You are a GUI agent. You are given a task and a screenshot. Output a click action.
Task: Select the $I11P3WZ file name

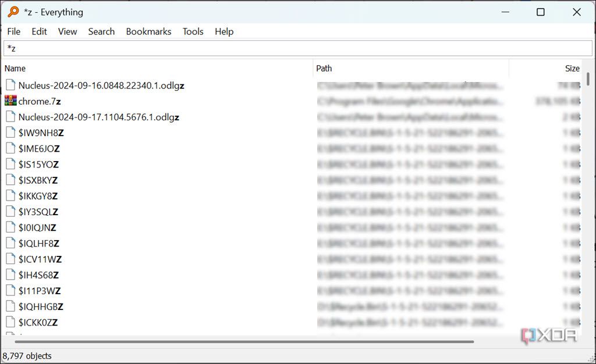40,291
